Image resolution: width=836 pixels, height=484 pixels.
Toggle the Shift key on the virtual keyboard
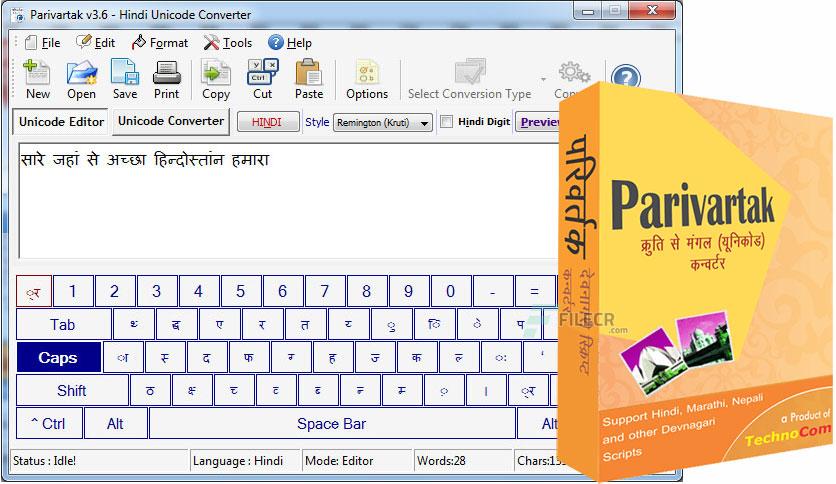click(x=72, y=391)
